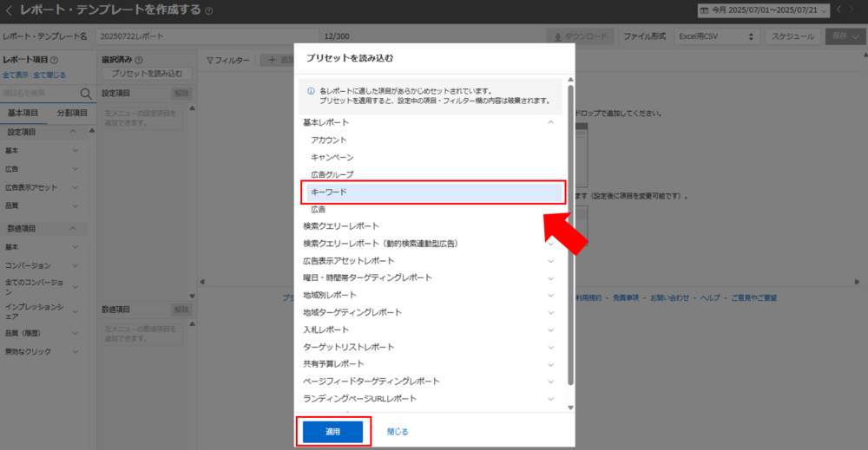This screenshot has width=868, height=450.
Task: Select 検索クエリーレポート preset
Action: [341, 226]
